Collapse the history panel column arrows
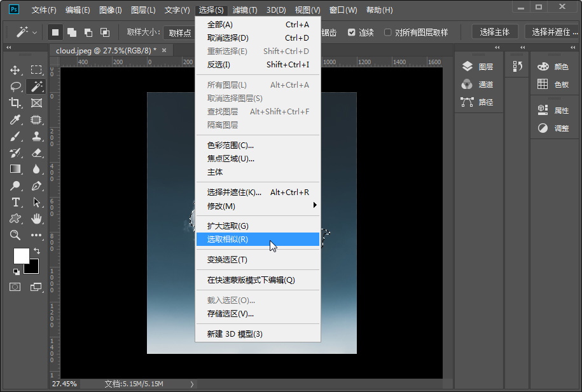 tap(523, 48)
